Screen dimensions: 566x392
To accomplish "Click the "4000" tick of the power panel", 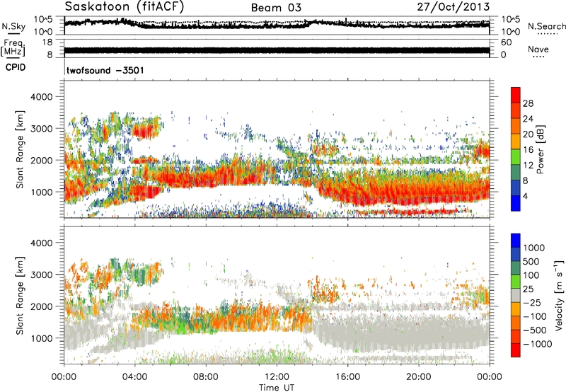I will point(41,97).
